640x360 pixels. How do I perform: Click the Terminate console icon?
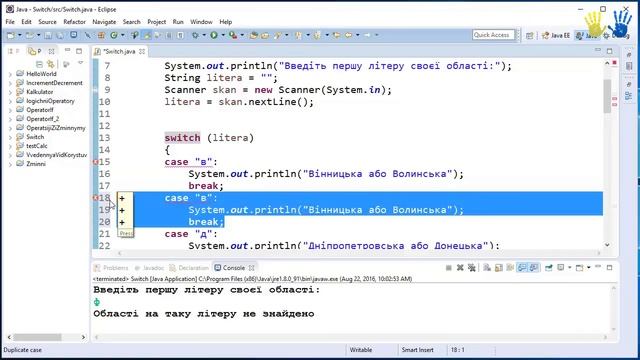449,268
